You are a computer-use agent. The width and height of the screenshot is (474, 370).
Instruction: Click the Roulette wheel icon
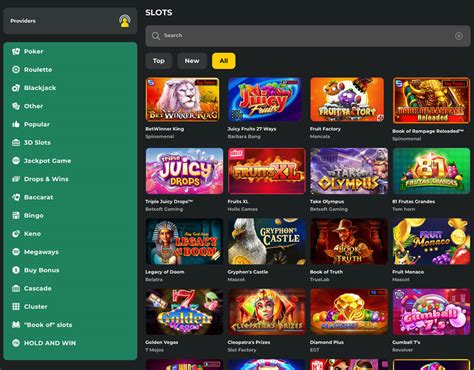pyautogui.click(x=16, y=70)
